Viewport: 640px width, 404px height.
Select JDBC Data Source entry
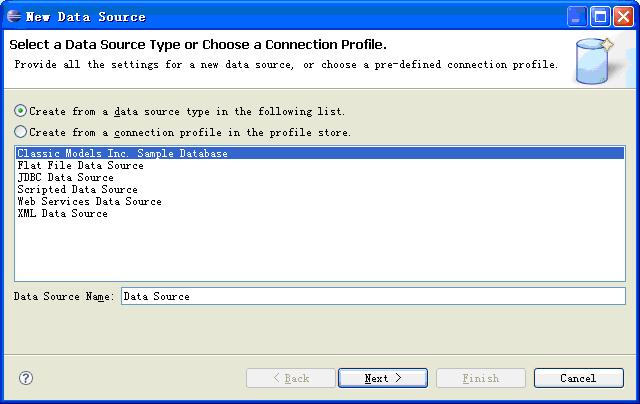tap(65, 178)
